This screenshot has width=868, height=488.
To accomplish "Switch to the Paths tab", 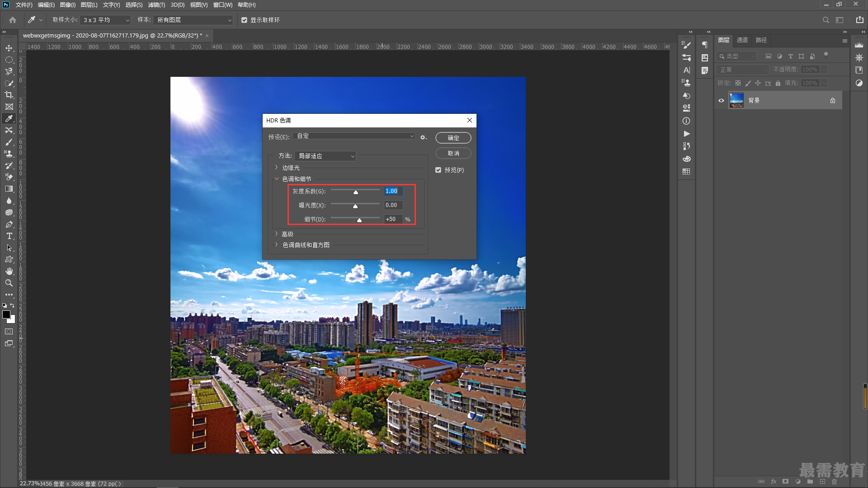I will [x=761, y=40].
